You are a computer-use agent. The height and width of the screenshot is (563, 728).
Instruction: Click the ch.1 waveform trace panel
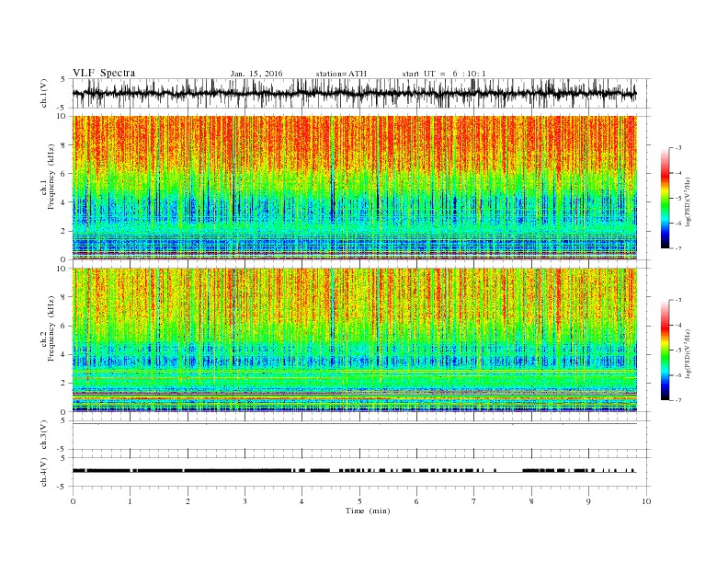(x=361, y=93)
